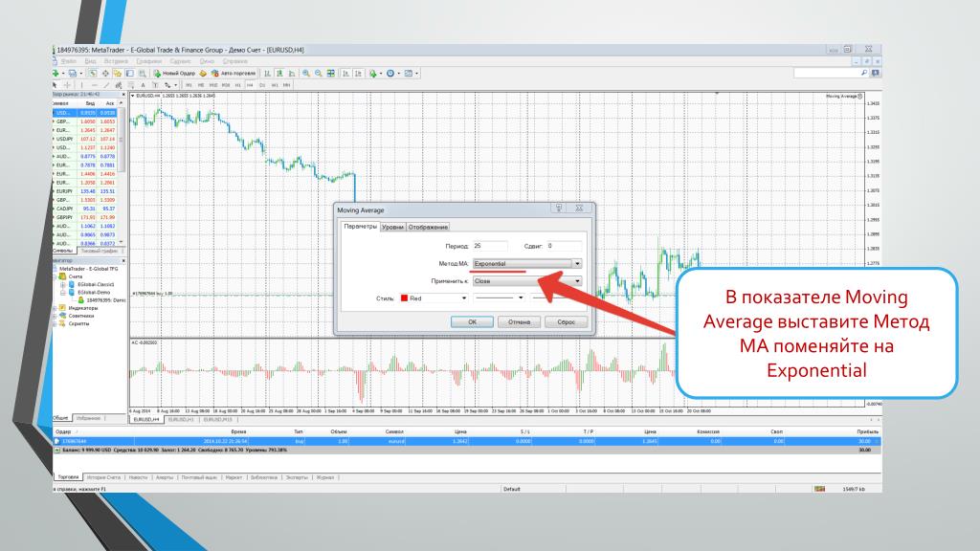Image resolution: width=980 pixels, height=551 pixels.
Task: Select the Trendline drawing tool
Action: pos(106,85)
